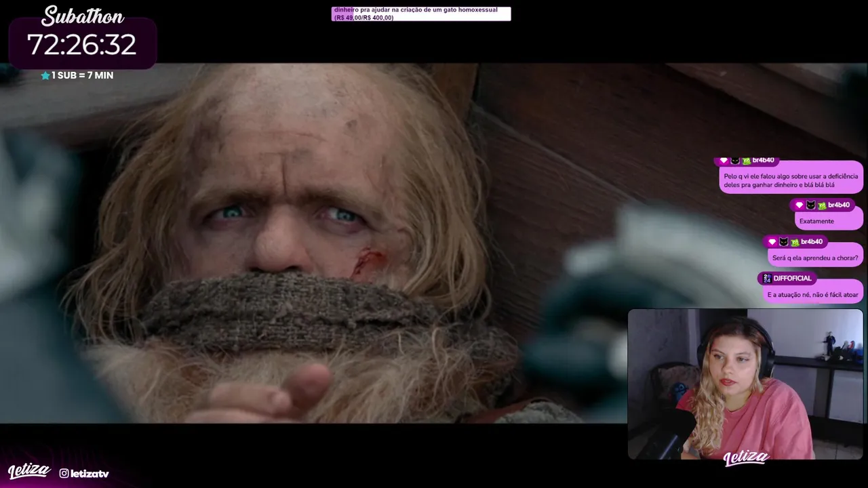Click the '1 SUB = 7 MIN' label
868x488 pixels.
pyautogui.click(x=83, y=76)
